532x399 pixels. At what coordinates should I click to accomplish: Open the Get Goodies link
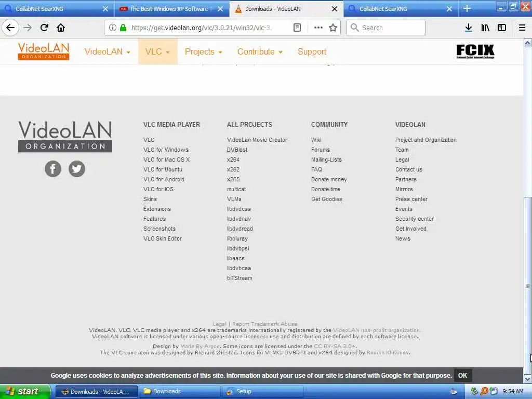click(x=327, y=199)
